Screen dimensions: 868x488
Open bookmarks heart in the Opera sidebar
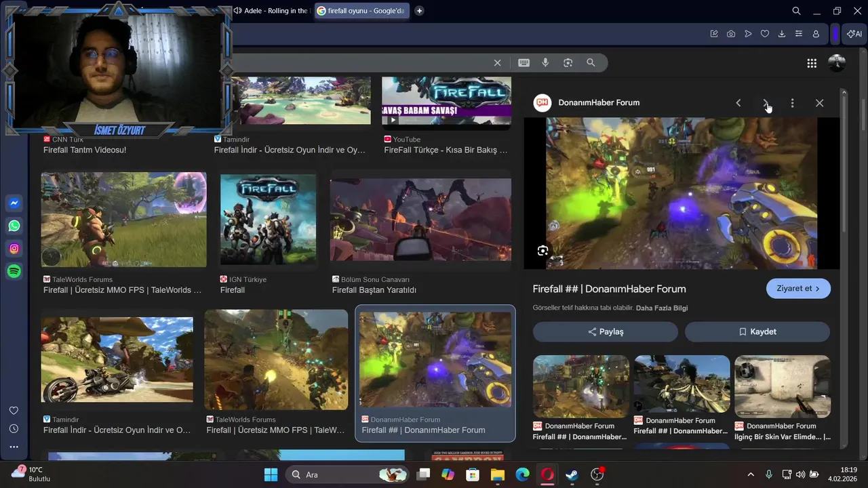point(14,411)
